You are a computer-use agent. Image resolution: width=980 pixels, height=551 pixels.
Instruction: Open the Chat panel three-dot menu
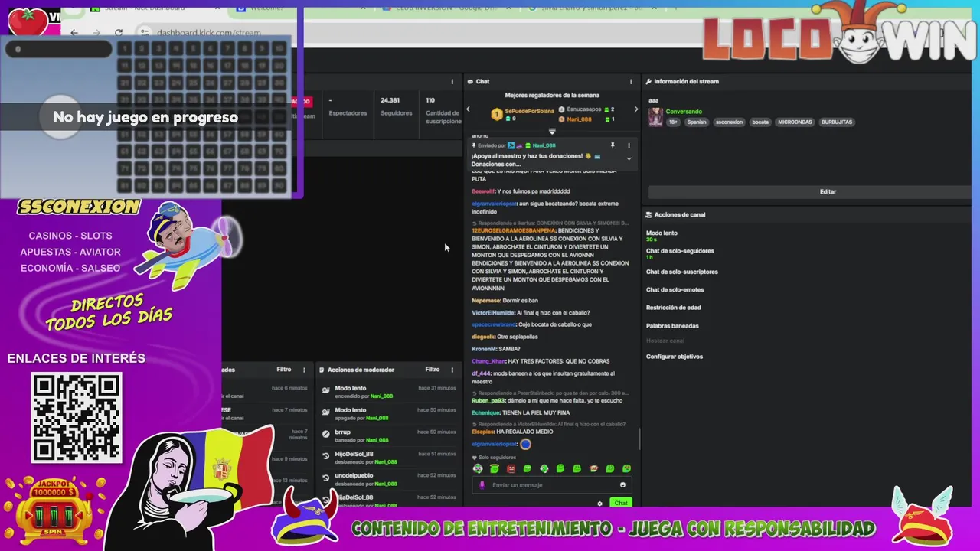pos(631,81)
